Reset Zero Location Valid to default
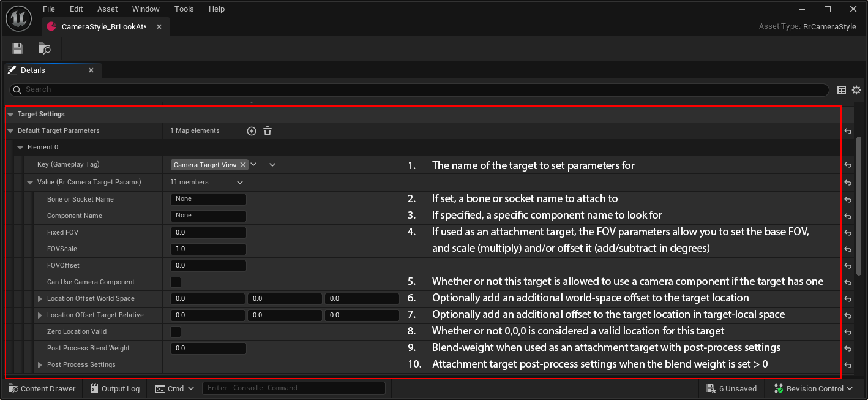Viewport: 868px width, 400px height. tap(848, 332)
